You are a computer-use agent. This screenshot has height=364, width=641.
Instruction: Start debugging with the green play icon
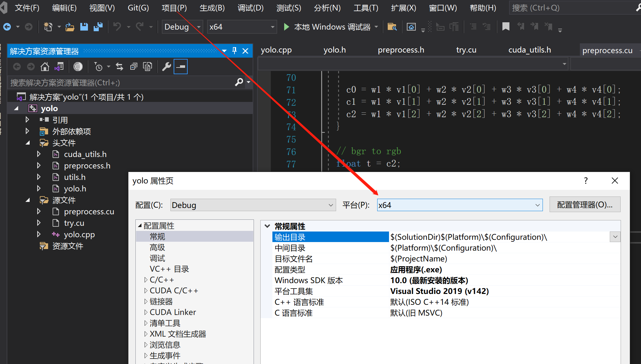[x=286, y=27]
